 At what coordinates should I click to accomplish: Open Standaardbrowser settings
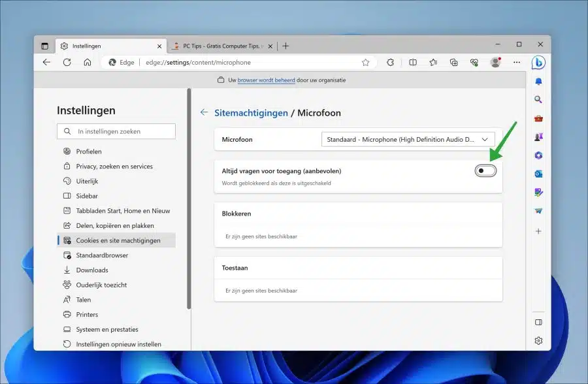point(116,255)
